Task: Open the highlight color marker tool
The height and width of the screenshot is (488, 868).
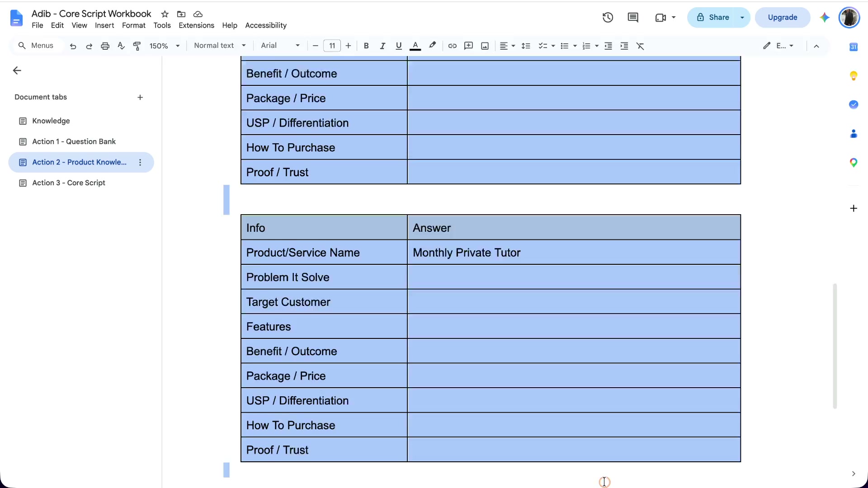Action: tap(433, 46)
